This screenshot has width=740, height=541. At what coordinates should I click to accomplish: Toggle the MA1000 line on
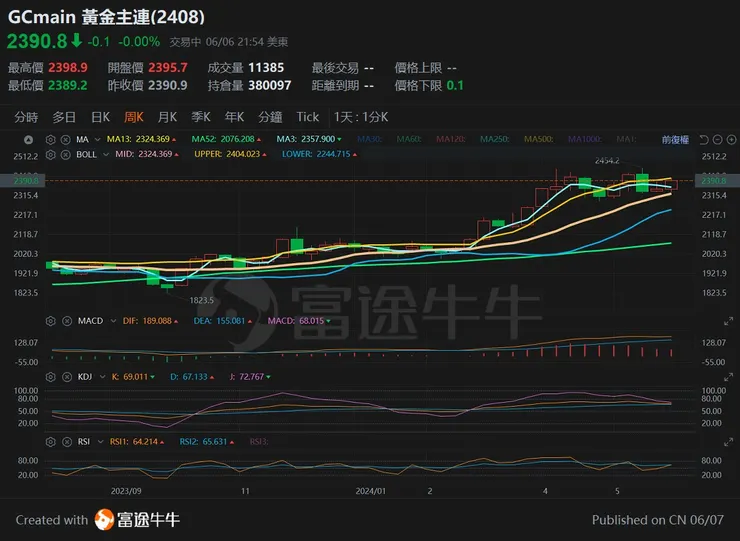(585, 139)
